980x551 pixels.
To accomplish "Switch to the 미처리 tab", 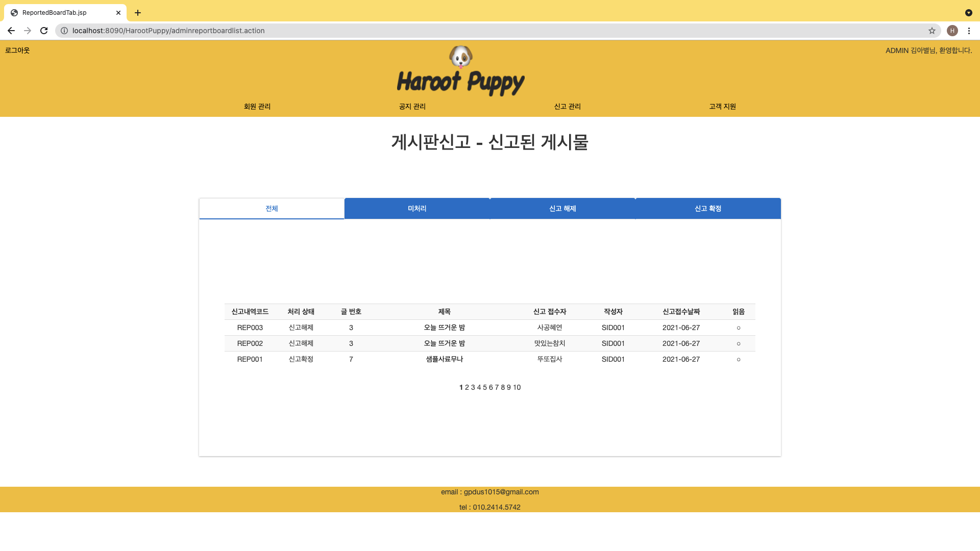I will coord(417,209).
